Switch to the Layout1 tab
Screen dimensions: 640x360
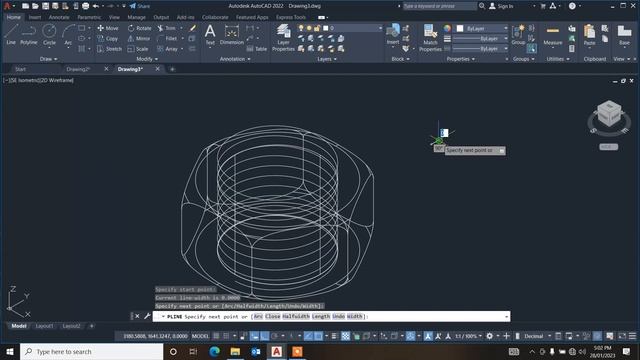point(44,326)
